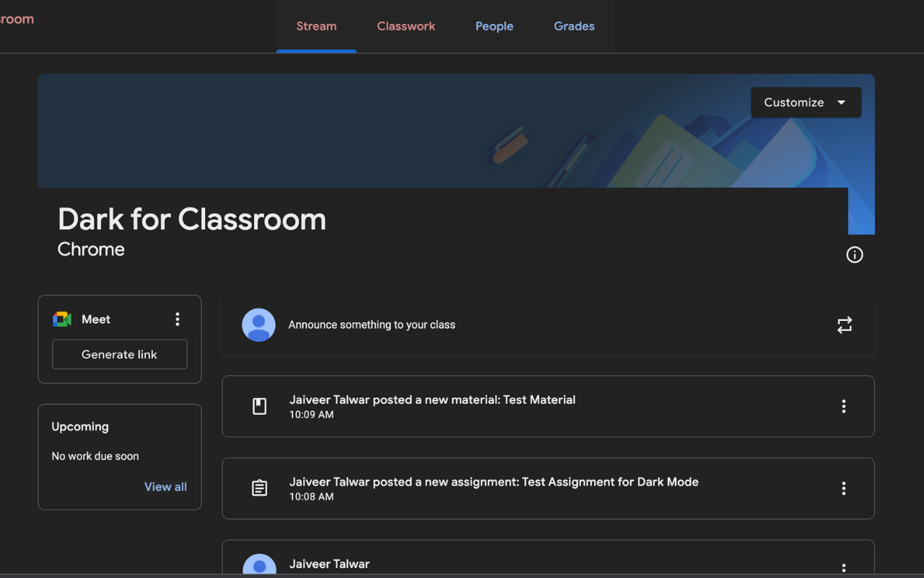Click the Generate link button
Image resolution: width=924 pixels, height=578 pixels.
120,354
